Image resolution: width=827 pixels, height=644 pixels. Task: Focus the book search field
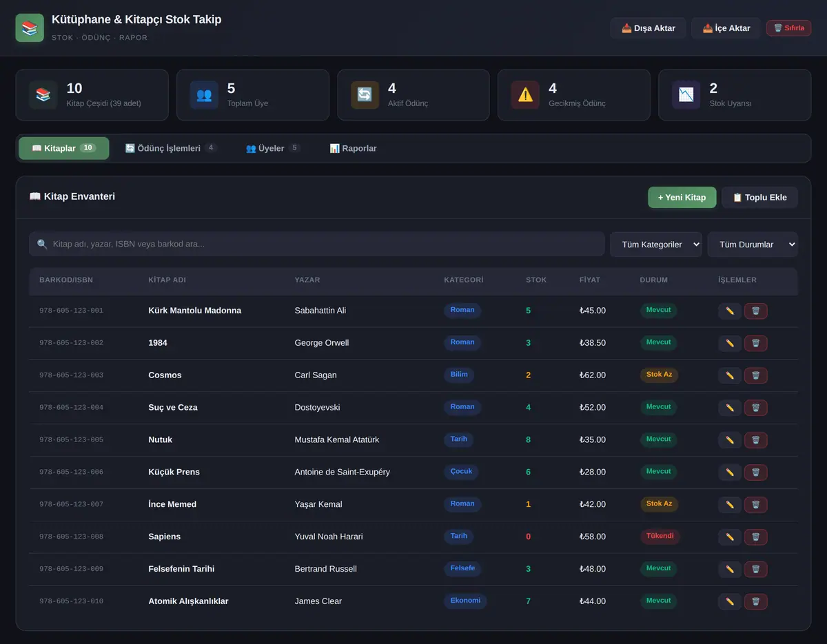coord(317,244)
